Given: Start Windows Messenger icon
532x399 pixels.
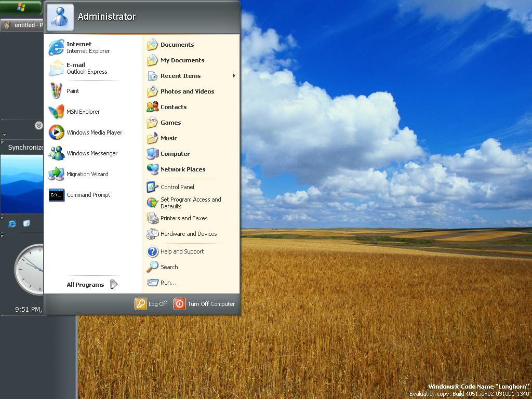Looking at the screenshot, I should pos(56,153).
